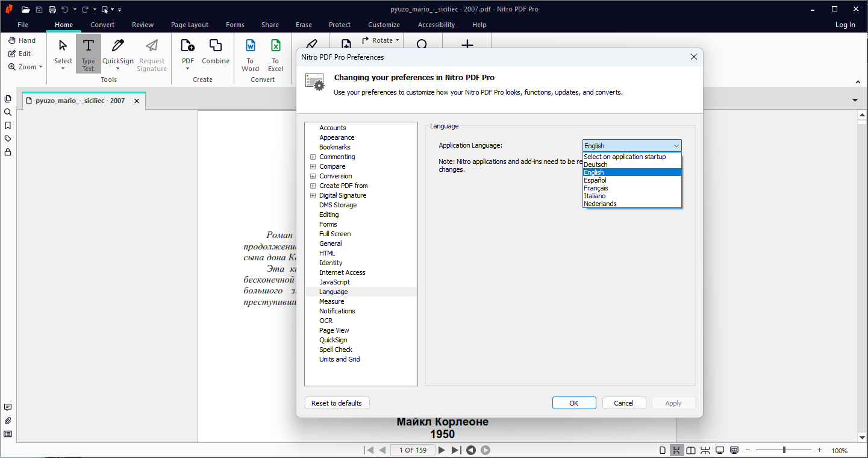
Task: Expand the Digital Signature preferences node
Action: pyautogui.click(x=313, y=195)
